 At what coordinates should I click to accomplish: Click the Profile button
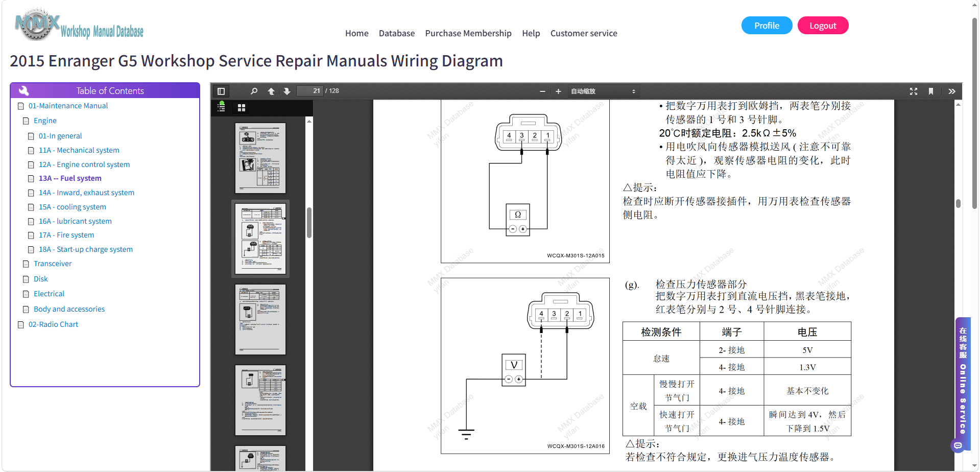click(x=767, y=26)
